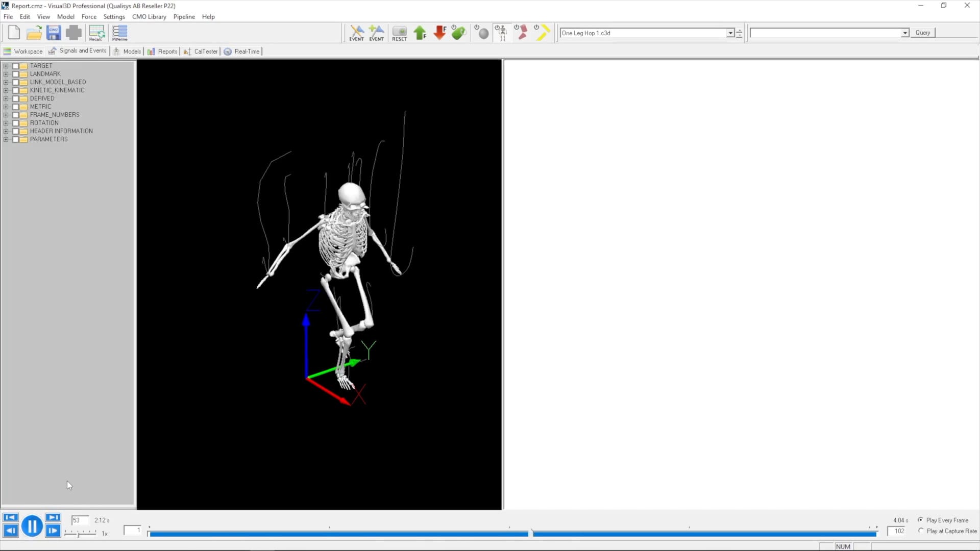The height and width of the screenshot is (551, 980).
Task: Select Play at Capture Rate
Action: [x=920, y=531]
